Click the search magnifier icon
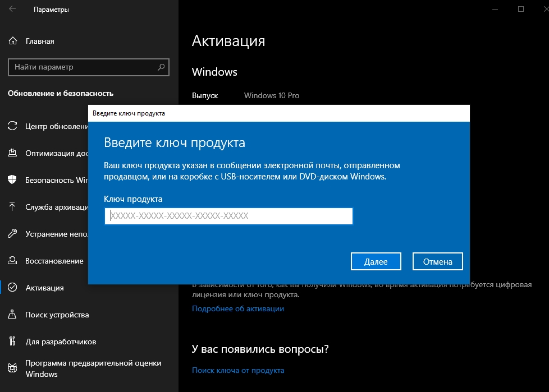This screenshot has height=392, width=549. (161, 67)
